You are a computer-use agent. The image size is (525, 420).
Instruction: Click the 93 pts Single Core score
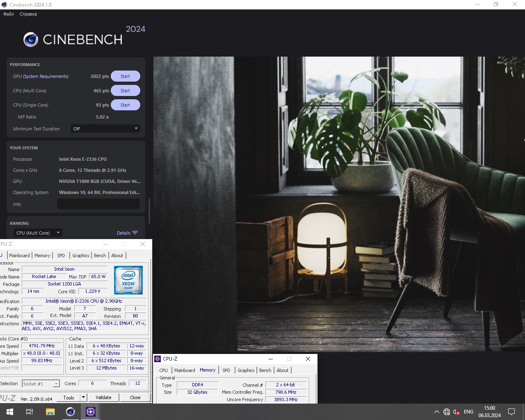(103, 105)
